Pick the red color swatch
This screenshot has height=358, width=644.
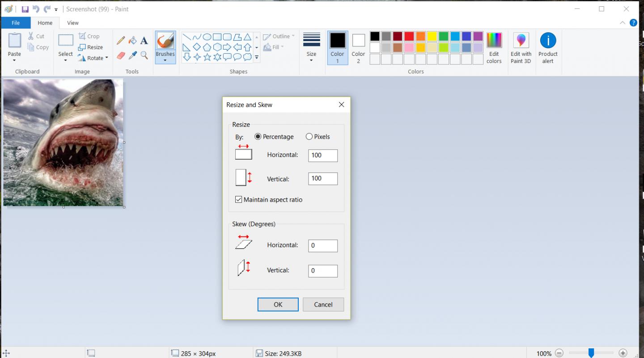pyautogui.click(x=409, y=36)
